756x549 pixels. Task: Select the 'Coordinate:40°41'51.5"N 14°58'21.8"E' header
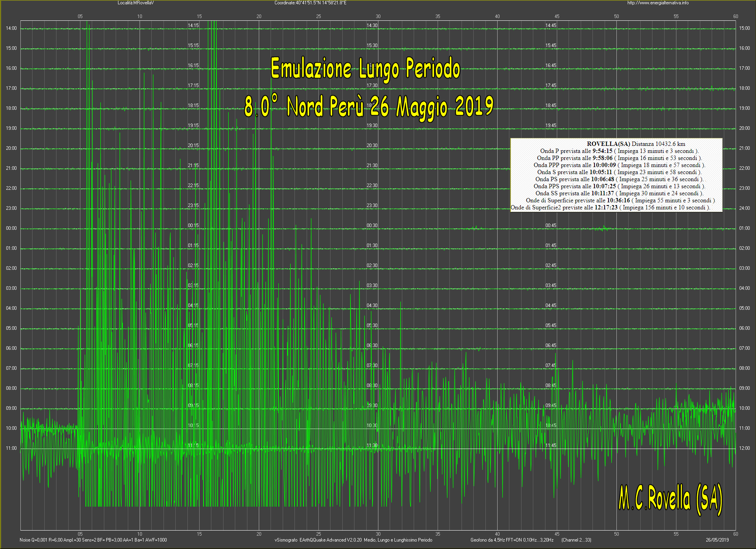click(x=310, y=3)
